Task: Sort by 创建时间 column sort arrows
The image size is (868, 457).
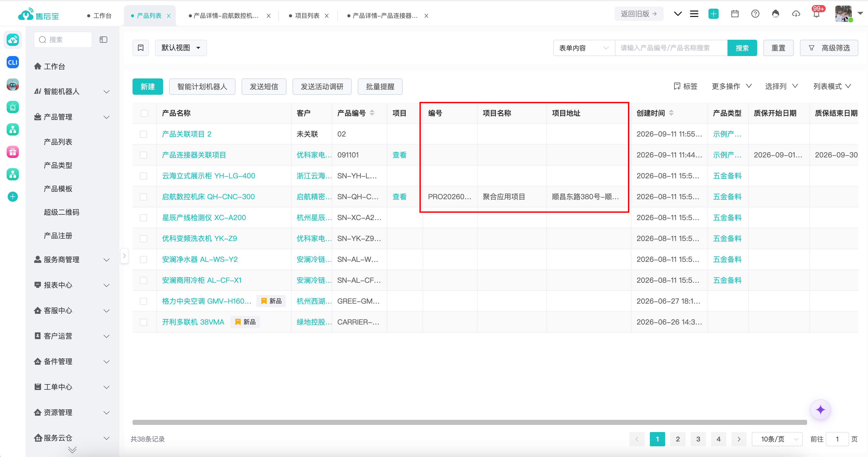Action: (x=671, y=113)
